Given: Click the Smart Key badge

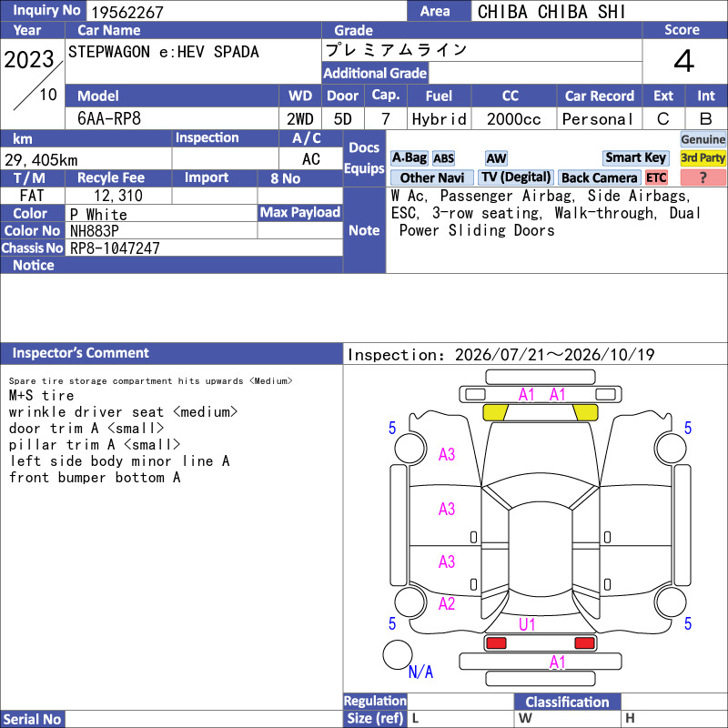Looking at the screenshot, I should pos(635,158).
